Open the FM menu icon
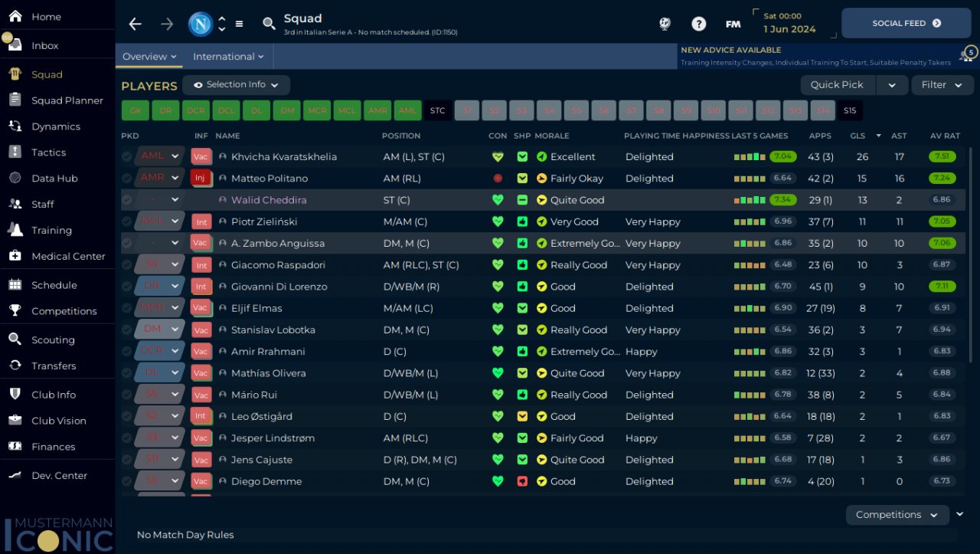This screenshot has width=980, height=554. pos(733,24)
